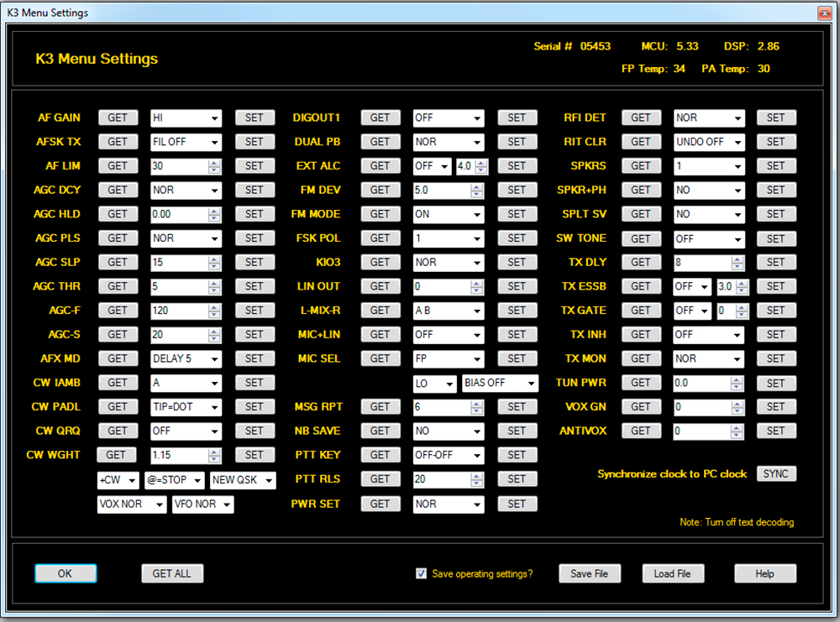
Task: Open L-MIX-R dropdown showing A B
Action: point(449,311)
